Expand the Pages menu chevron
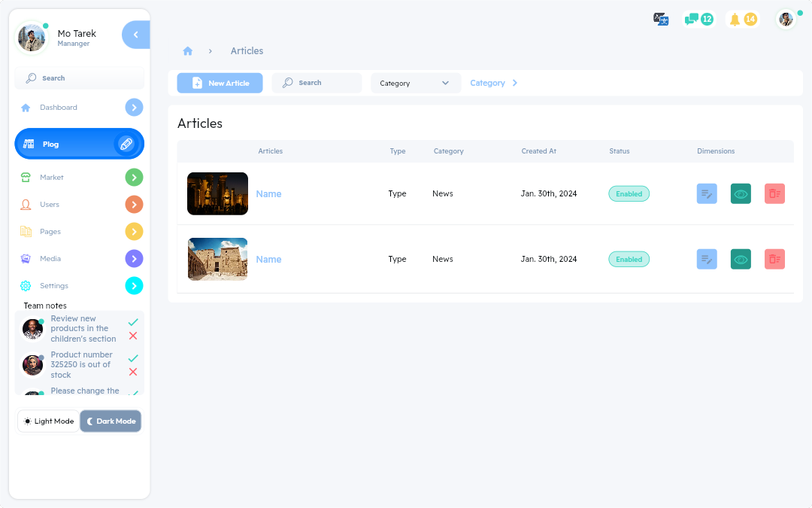This screenshot has height=508, width=812. pyautogui.click(x=134, y=231)
